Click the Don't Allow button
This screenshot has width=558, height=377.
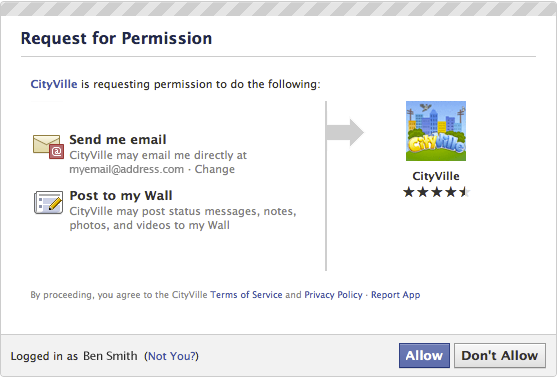pos(500,355)
